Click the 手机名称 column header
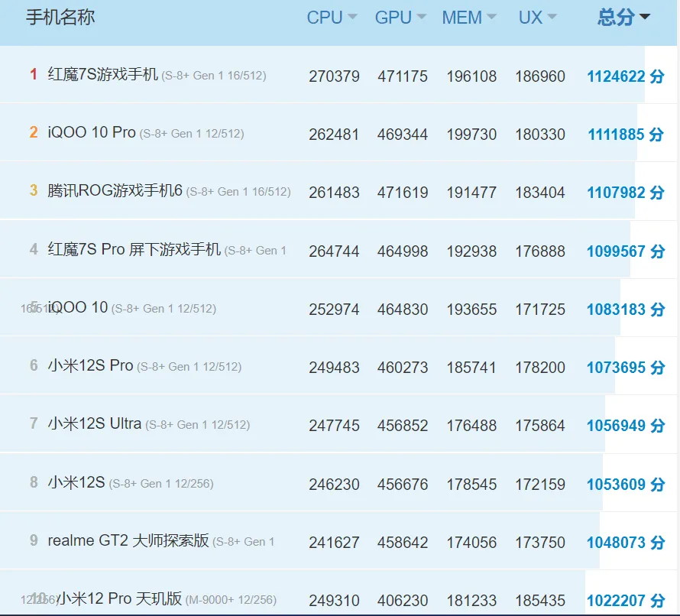 pyautogui.click(x=60, y=18)
